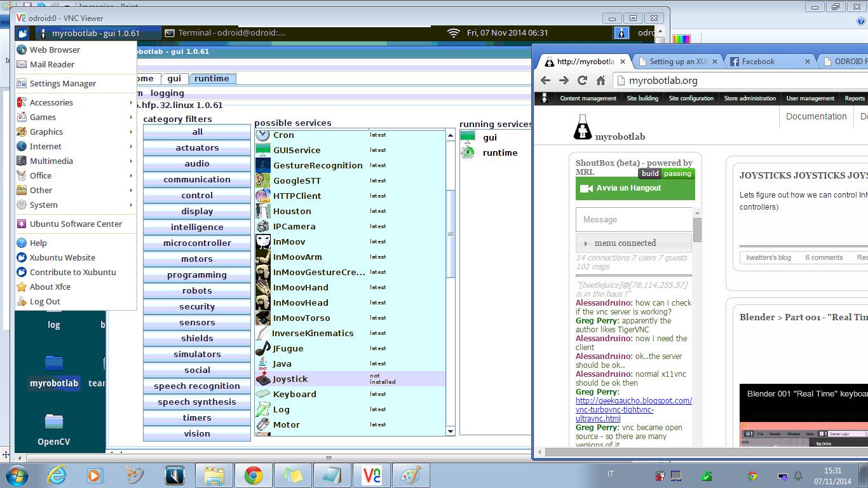Click the Cron service clock icon
The height and width of the screenshot is (488, 868).
coord(263,135)
